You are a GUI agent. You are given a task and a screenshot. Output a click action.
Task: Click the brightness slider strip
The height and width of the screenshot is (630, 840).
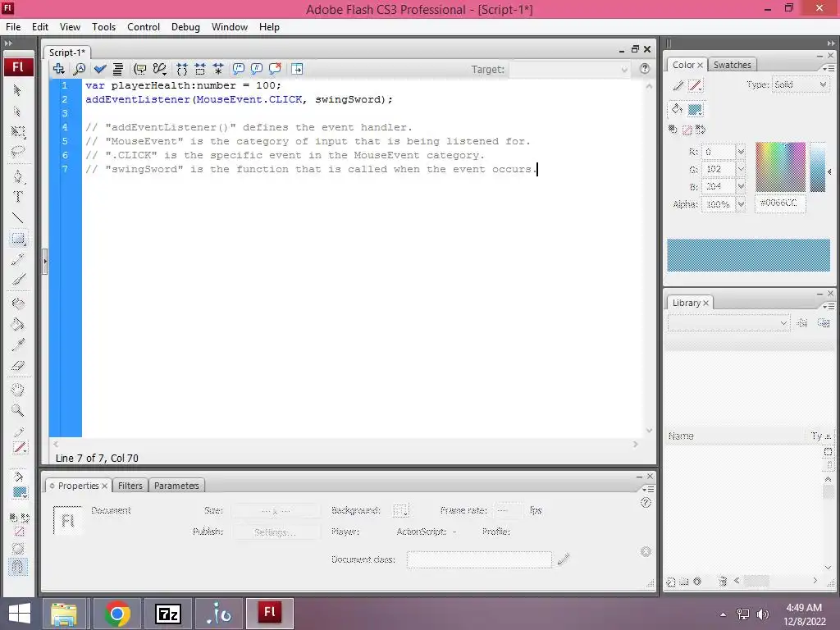(x=818, y=167)
